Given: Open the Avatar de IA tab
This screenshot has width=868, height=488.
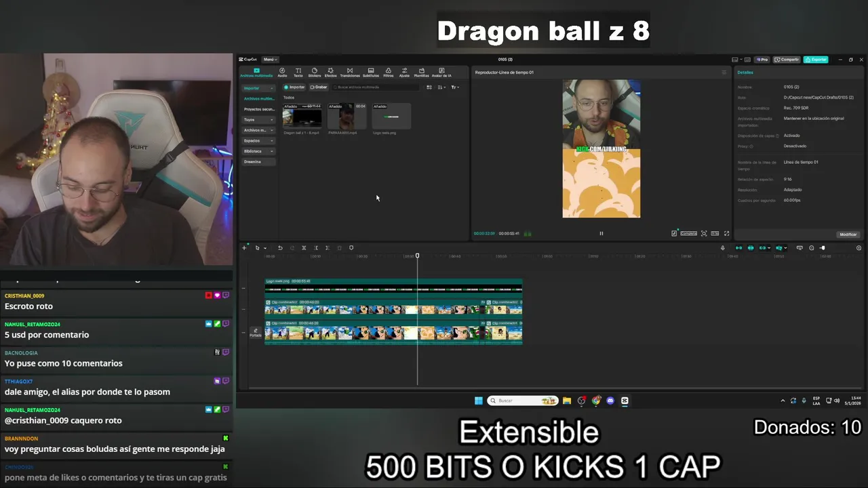Looking at the screenshot, I should click(x=441, y=72).
